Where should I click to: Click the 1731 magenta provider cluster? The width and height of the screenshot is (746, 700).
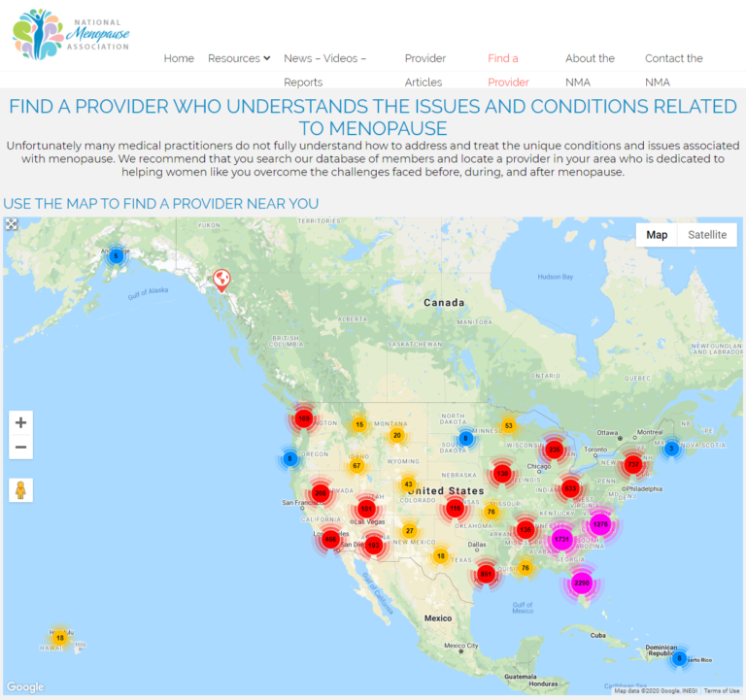[x=561, y=539]
